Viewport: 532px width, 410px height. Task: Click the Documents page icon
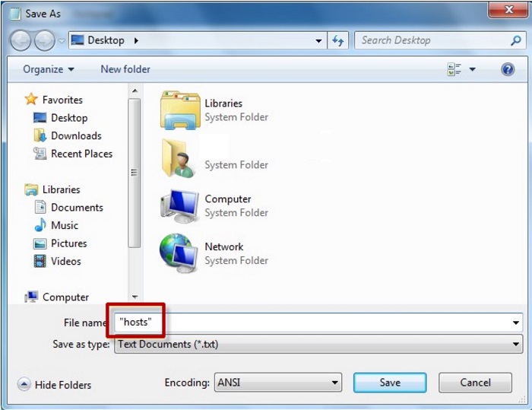click(40, 207)
